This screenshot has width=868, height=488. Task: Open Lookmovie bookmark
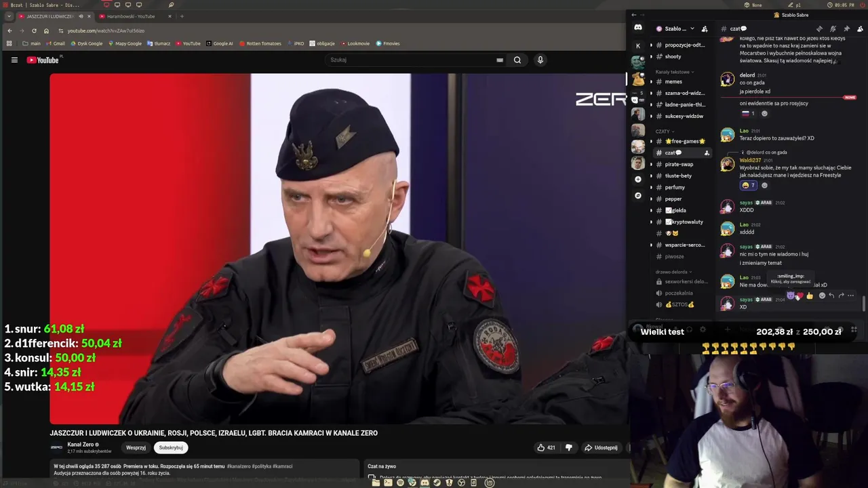click(355, 43)
